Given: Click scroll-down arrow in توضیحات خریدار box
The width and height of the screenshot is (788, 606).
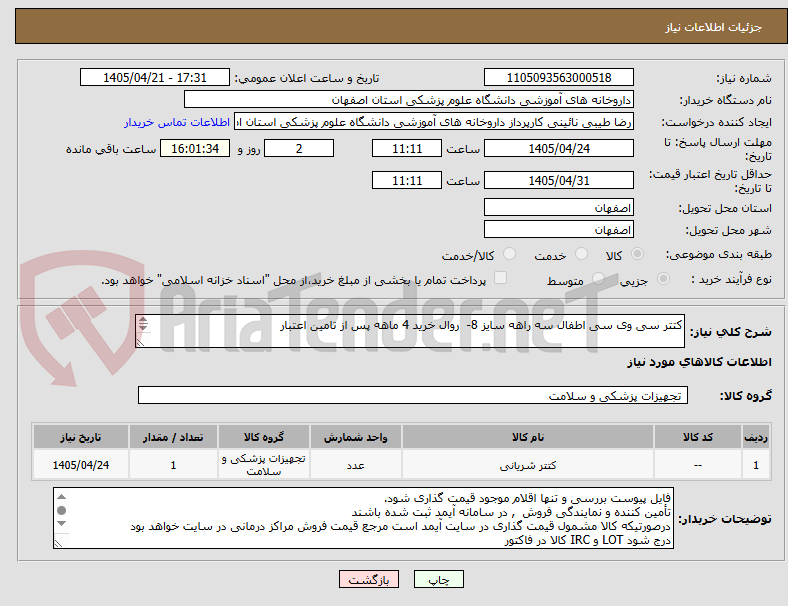Looking at the screenshot, I should tap(61, 524).
